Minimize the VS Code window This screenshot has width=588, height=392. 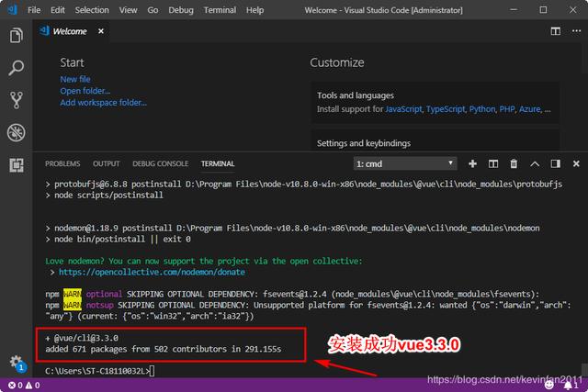pos(514,10)
